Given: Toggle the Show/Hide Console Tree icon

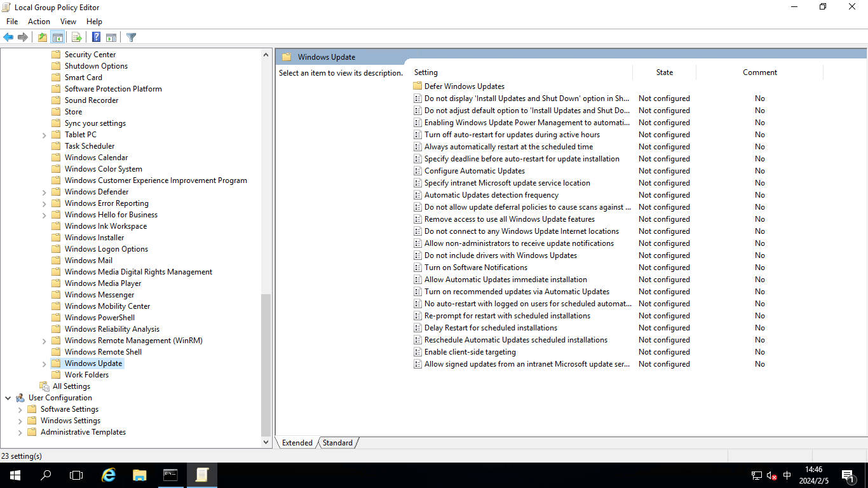Looking at the screenshot, I should (x=58, y=37).
